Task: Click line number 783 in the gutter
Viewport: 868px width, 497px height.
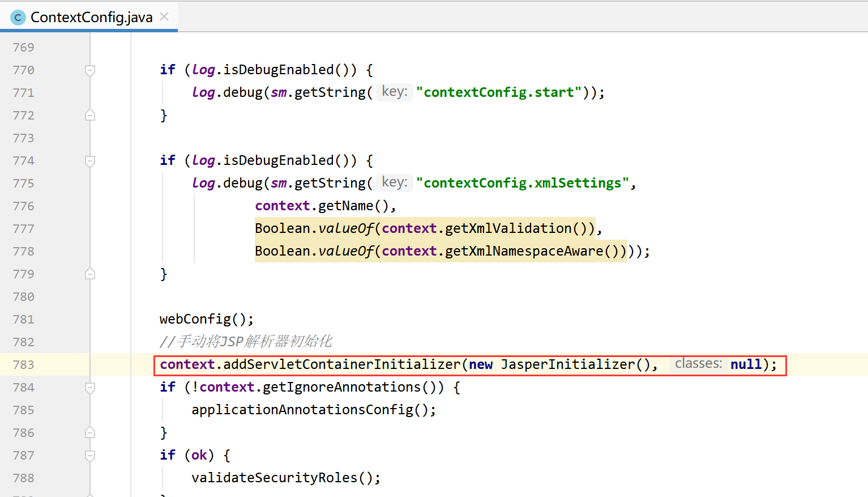Action: click(x=23, y=365)
